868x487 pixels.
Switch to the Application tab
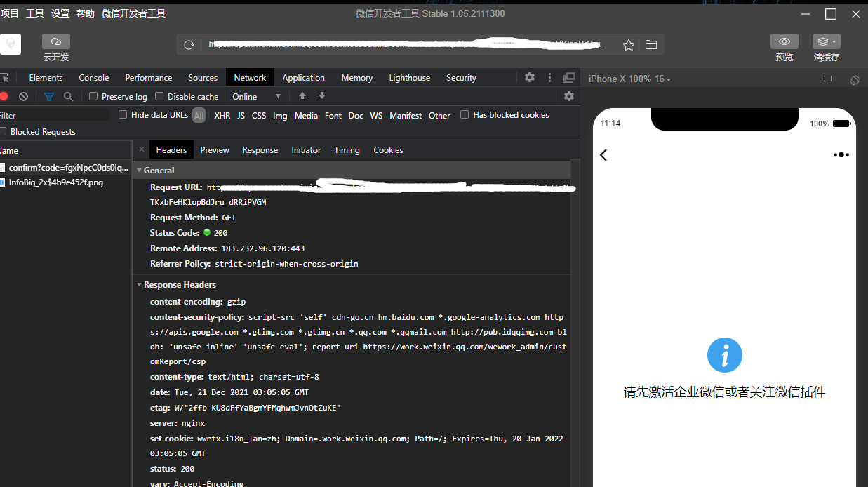point(303,78)
